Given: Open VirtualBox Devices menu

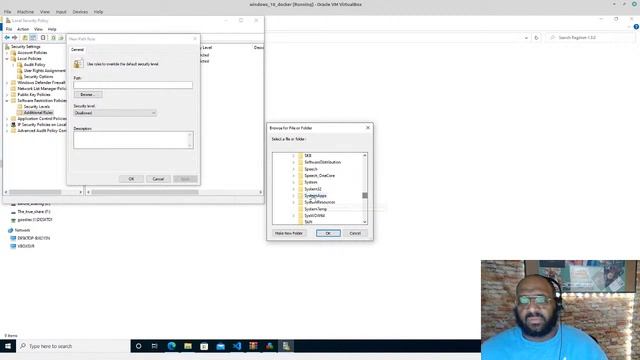Looking at the screenshot, I should click(80, 12).
